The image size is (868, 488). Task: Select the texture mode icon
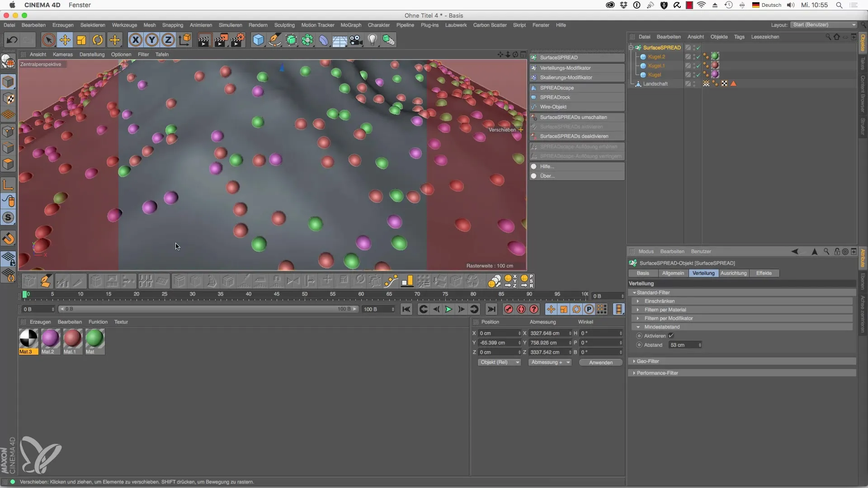[x=8, y=99]
